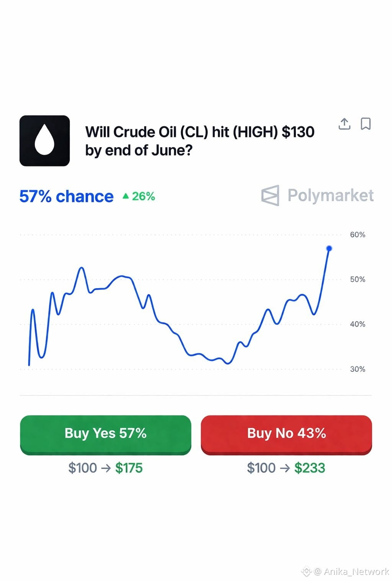Image resolution: width=392 pixels, height=581 pixels.
Task: Open the market title about Crude Oil $130
Action: click(x=200, y=141)
